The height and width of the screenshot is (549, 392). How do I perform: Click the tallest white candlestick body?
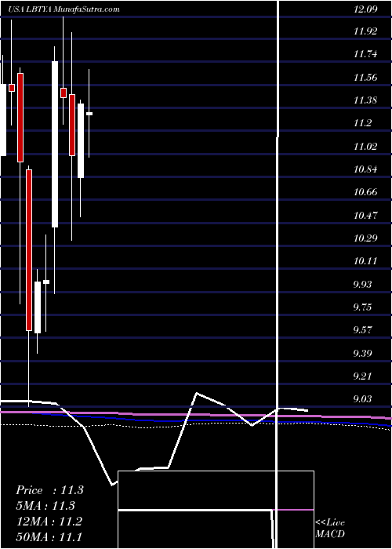pos(55,144)
